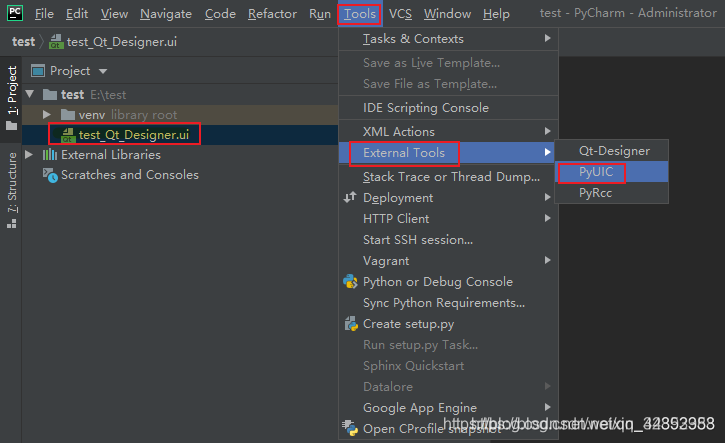Image resolution: width=725 pixels, height=443 pixels.
Task: Expand HTTP Client submenu arrow
Action: pos(547,218)
